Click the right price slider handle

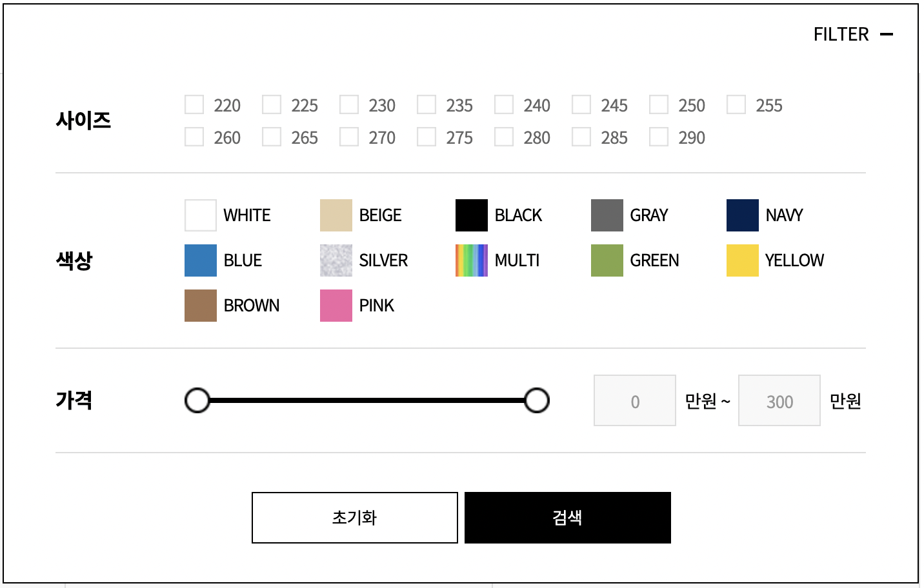pyautogui.click(x=537, y=400)
